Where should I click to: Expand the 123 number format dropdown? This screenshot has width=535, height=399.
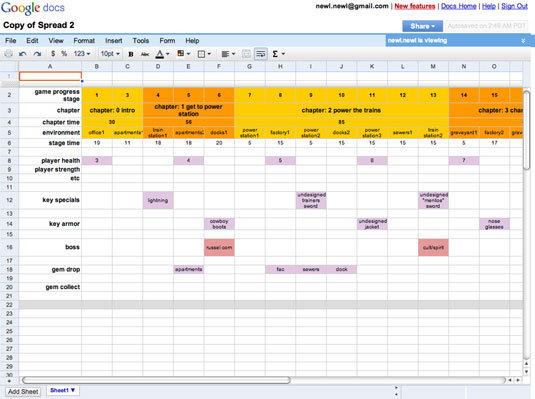click(82, 54)
